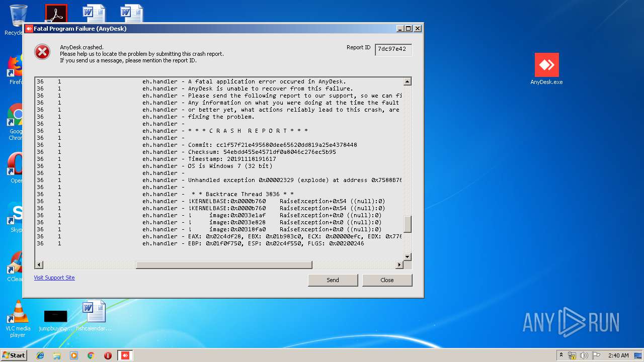This screenshot has width=644, height=362.
Task: Click the horizontal scroll-right arrow
Action: pos(399,265)
